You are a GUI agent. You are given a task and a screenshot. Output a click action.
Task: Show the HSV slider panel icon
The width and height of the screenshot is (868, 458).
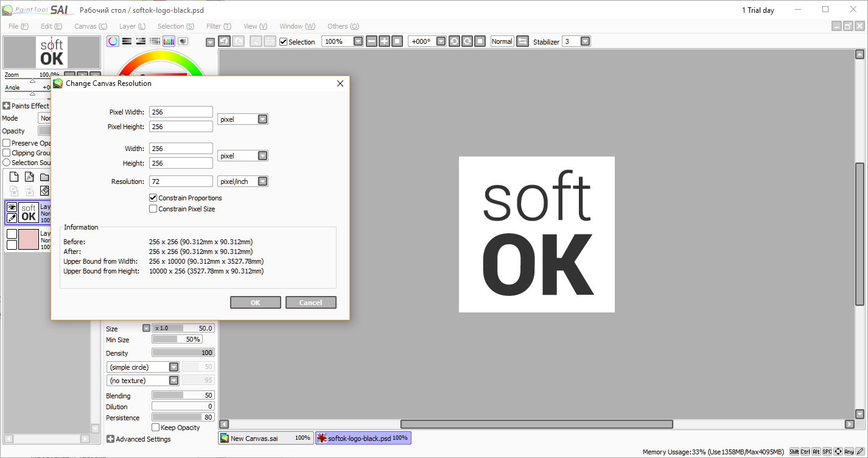[x=141, y=41]
